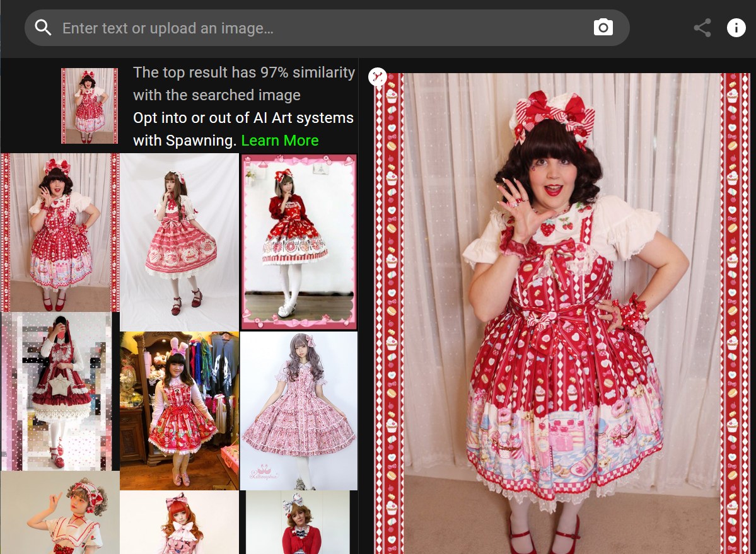Upload an image with the camera icon
756x554 pixels.
[603, 28]
